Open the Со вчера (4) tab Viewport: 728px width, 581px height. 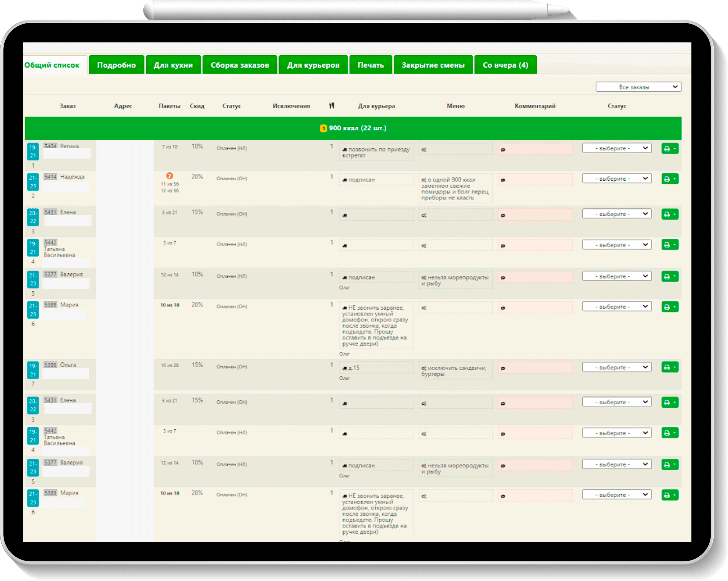505,65
